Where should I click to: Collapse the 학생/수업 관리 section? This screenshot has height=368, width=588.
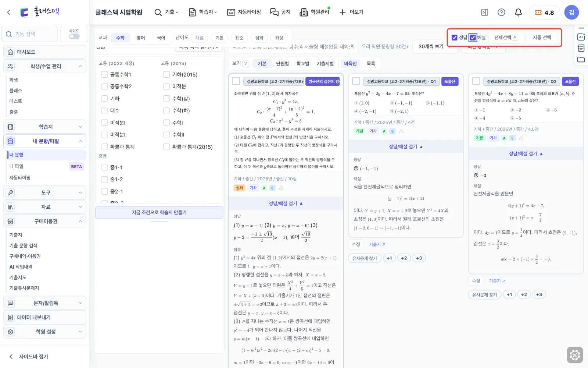tap(45, 66)
